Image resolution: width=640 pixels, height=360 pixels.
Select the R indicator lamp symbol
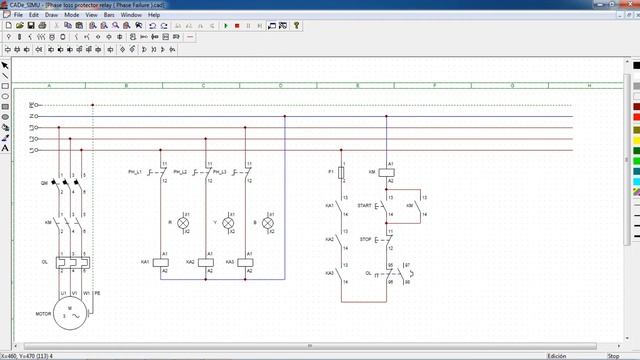(183, 223)
